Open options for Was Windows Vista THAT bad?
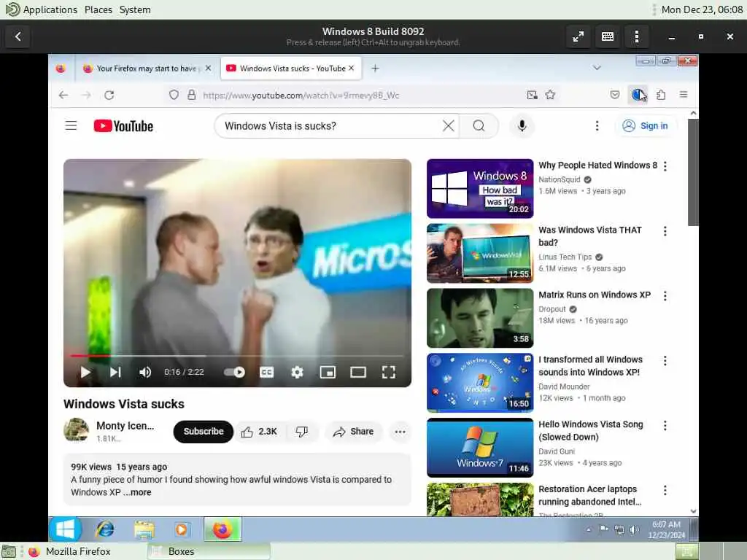Screen dimensions: 747x560 click(x=665, y=231)
